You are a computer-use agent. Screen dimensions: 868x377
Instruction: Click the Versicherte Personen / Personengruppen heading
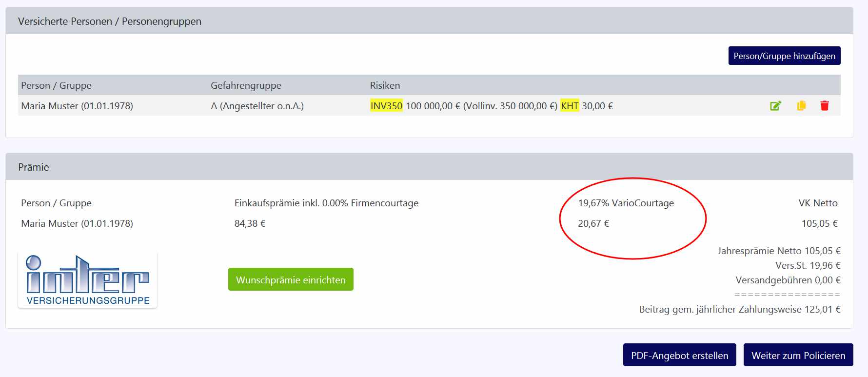coord(110,21)
